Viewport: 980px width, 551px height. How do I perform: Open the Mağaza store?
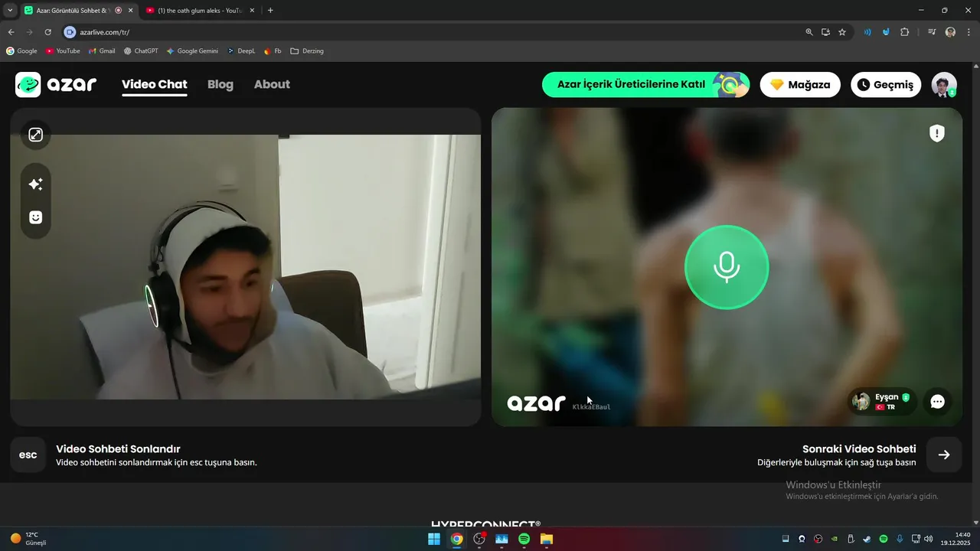click(800, 84)
